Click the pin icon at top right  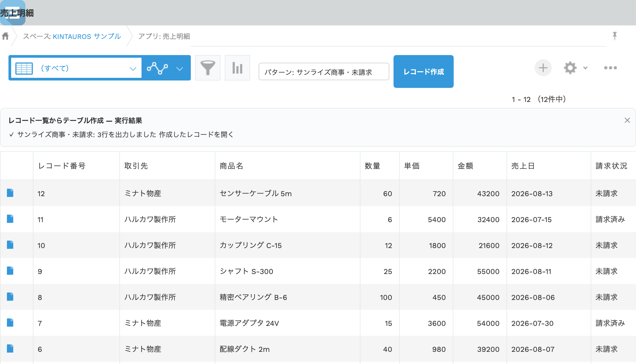tap(615, 36)
